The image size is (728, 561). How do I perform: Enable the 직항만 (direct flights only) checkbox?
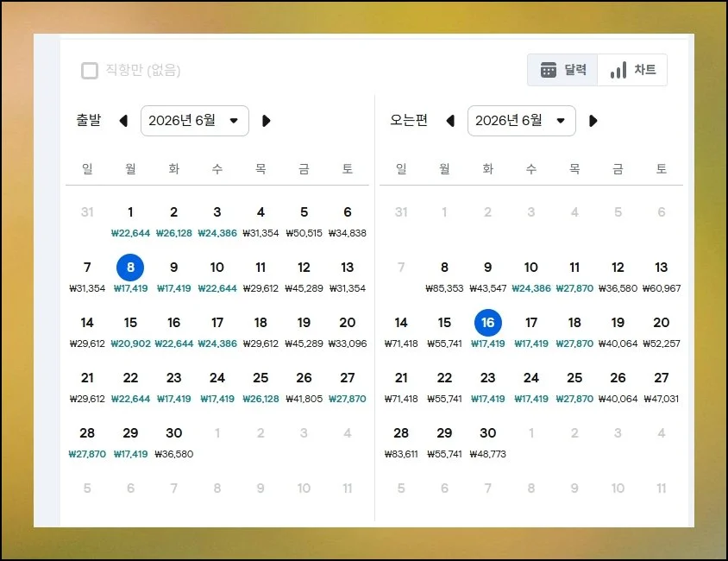click(89, 71)
